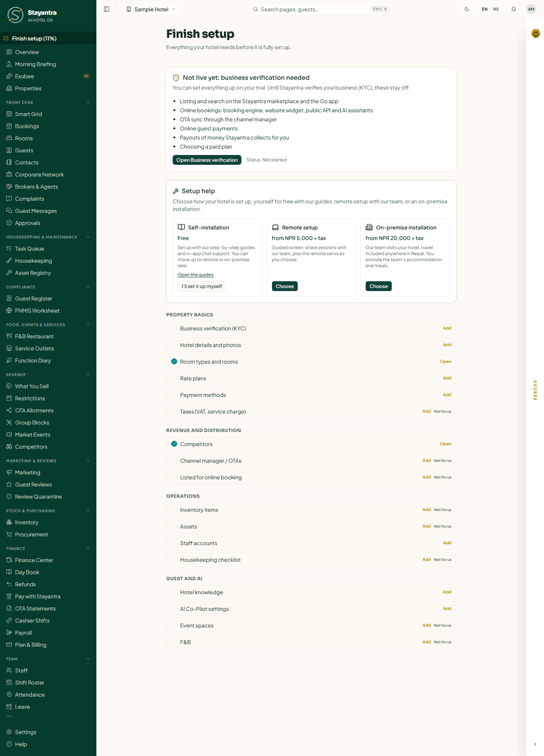
Task: Toggle the Staff accounts status circle
Action: pyautogui.click(x=174, y=543)
